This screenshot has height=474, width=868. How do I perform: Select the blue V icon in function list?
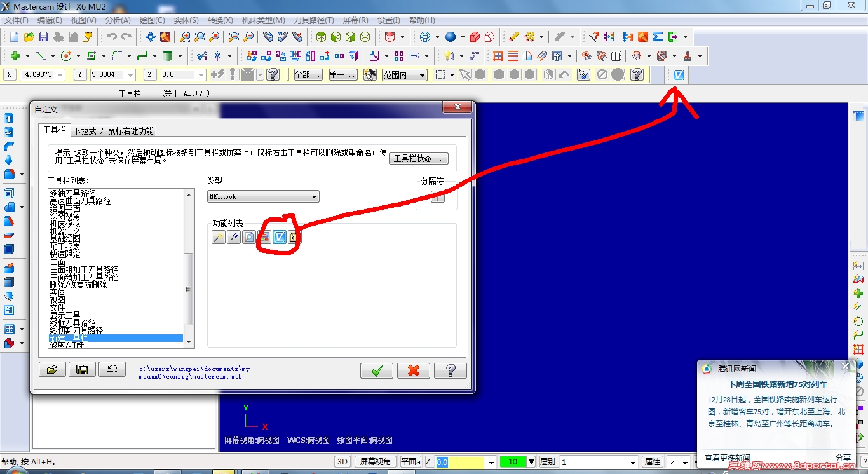point(280,238)
